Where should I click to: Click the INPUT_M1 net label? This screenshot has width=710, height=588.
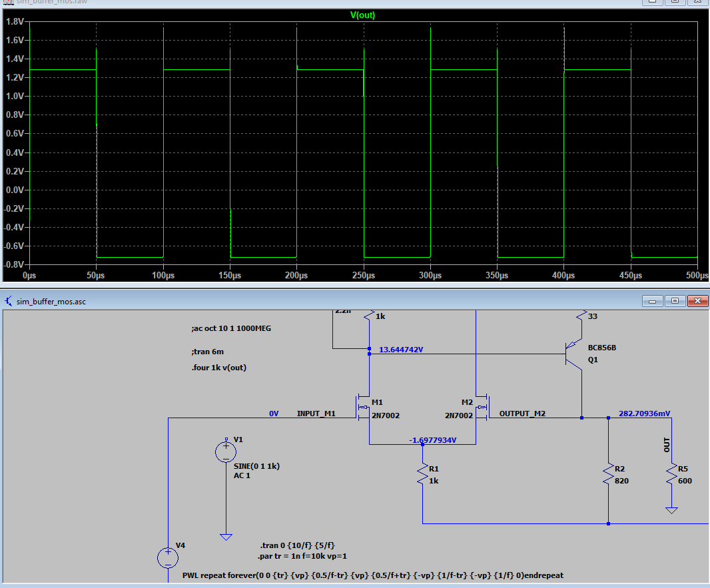pos(316,414)
